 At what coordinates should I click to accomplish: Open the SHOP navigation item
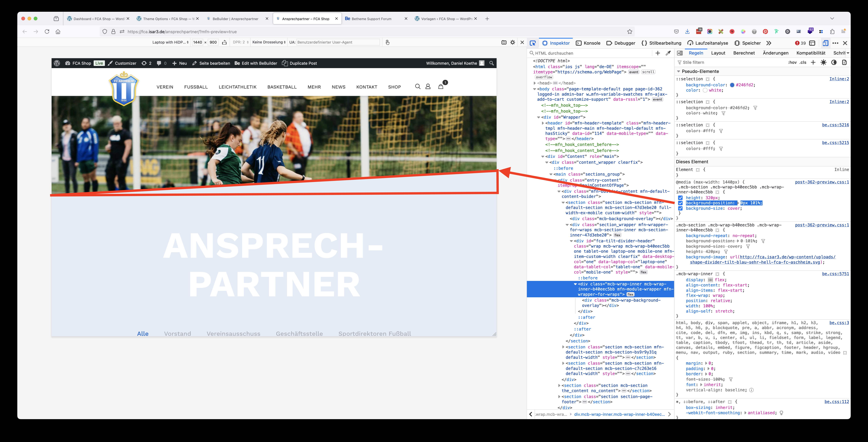(x=394, y=87)
